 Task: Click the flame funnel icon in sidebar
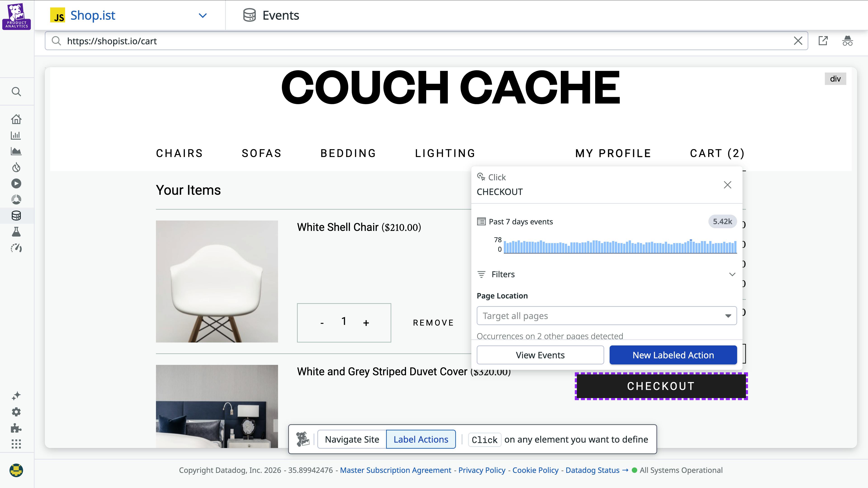(x=17, y=167)
